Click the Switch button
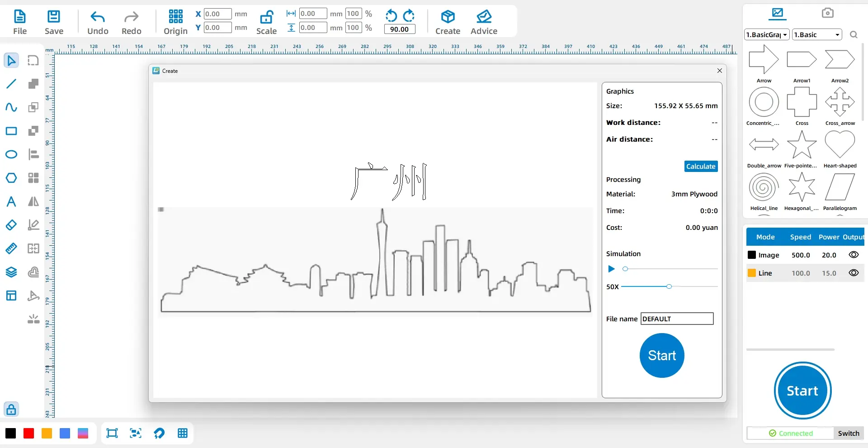 [848, 434]
